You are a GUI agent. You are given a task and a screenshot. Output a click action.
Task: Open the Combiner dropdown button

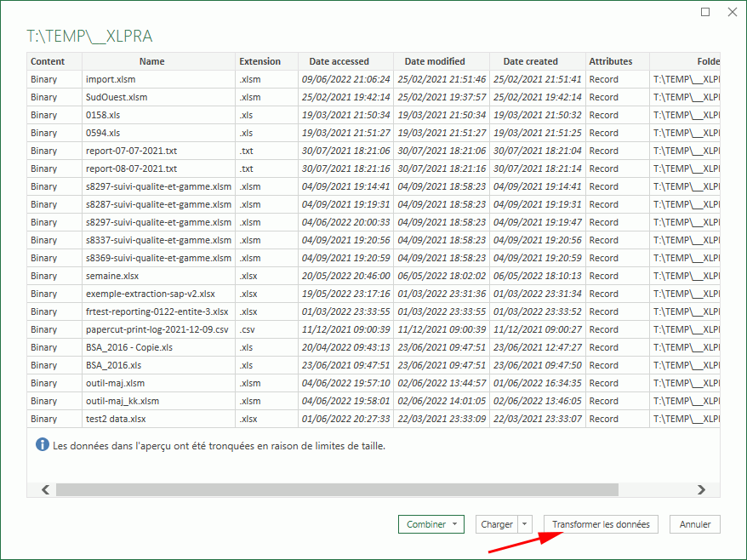coord(431,524)
